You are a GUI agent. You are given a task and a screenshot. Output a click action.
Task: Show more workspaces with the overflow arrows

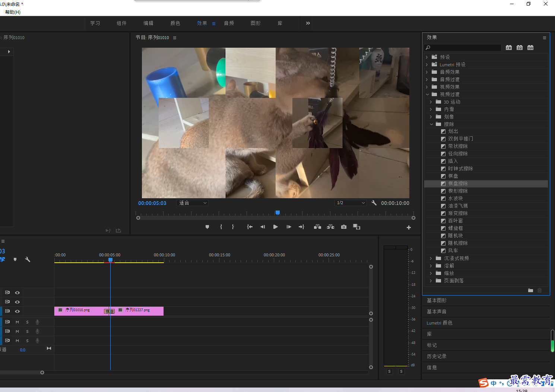click(308, 23)
